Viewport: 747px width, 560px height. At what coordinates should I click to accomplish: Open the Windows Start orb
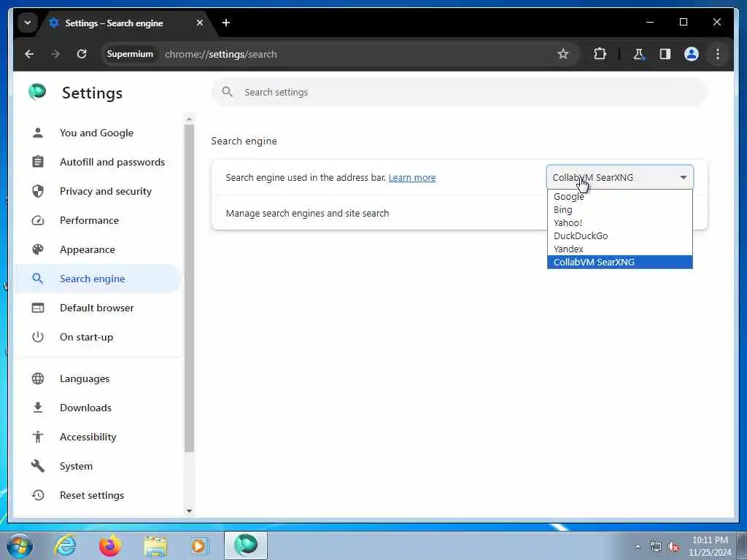click(x=20, y=545)
